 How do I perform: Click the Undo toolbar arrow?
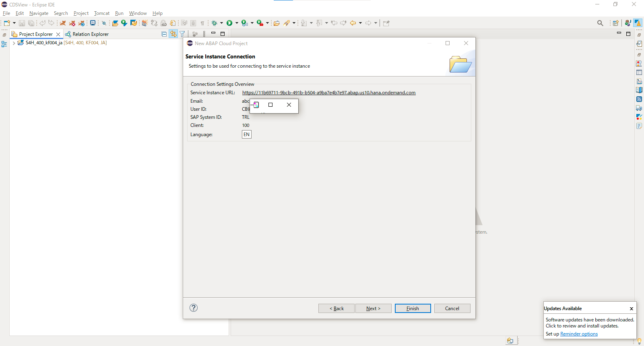42,23
